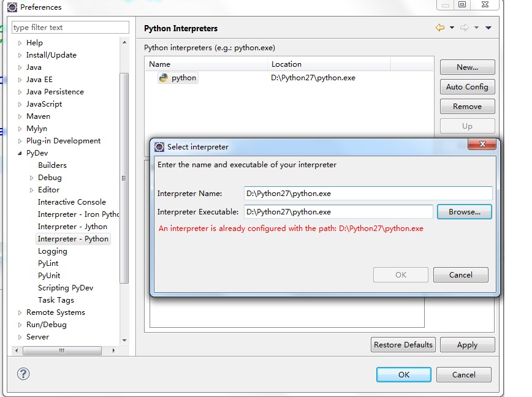
Task: Expand the Java Persistence node
Action: (x=20, y=92)
